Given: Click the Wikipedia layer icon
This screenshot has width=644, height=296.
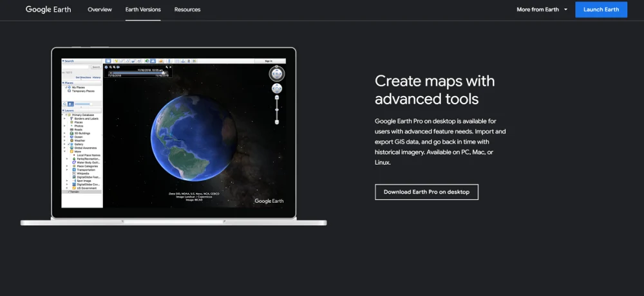Looking at the screenshot, I should click(x=74, y=173).
